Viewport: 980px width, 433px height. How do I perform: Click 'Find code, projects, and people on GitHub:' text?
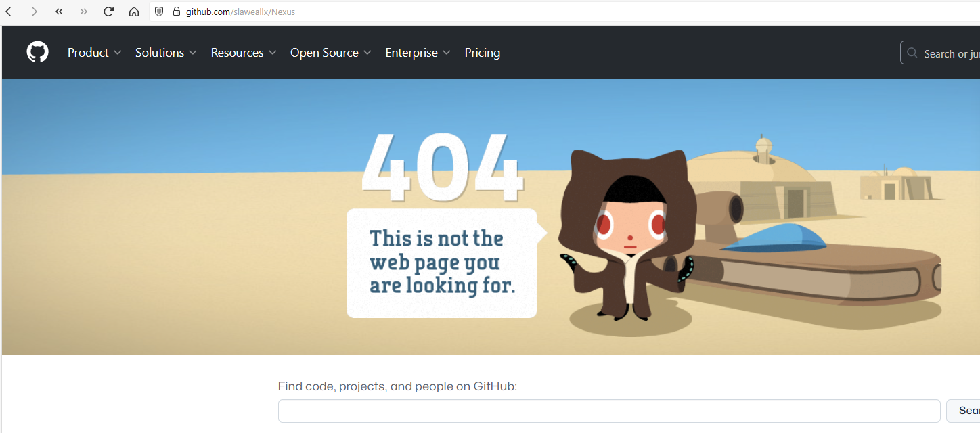coord(397,386)
